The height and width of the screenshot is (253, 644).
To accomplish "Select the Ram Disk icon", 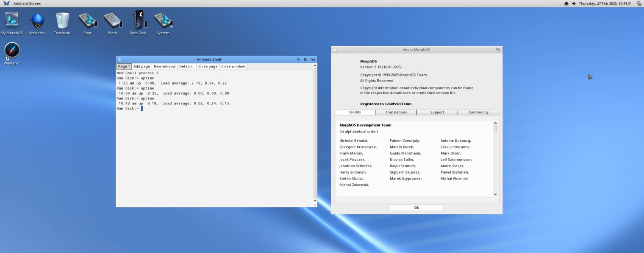I will click(138, 23).
